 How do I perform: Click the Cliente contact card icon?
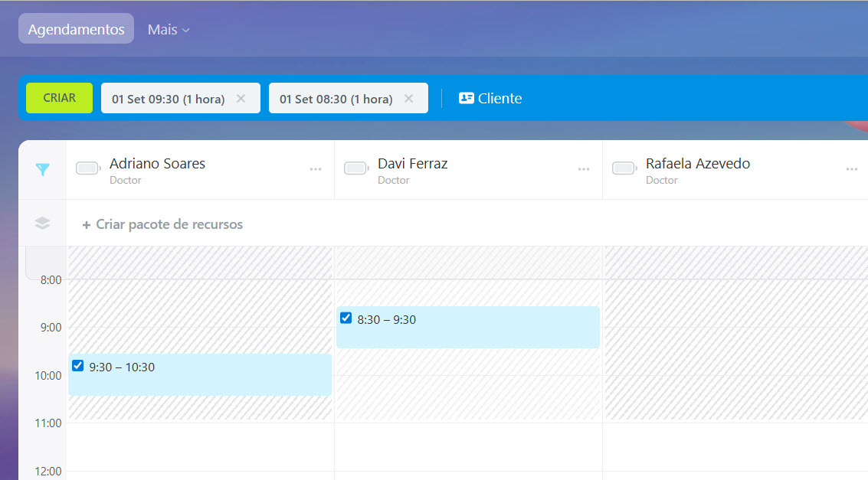click(x=466, y=98)
